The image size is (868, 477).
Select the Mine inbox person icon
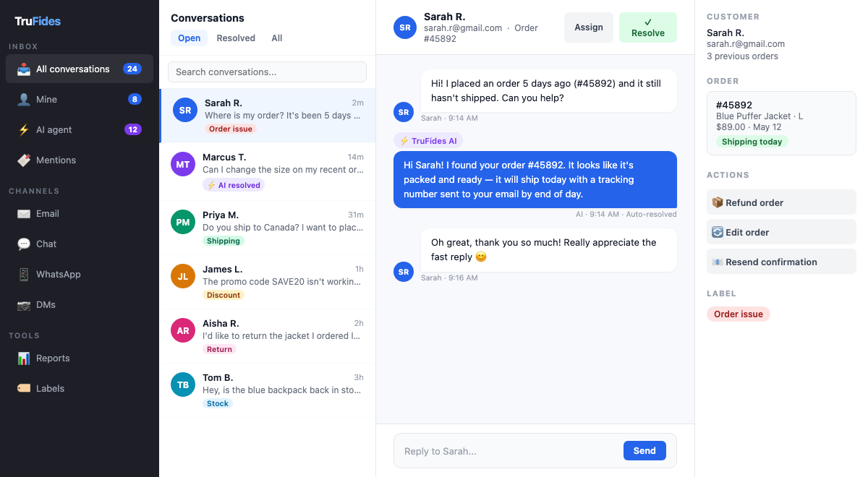pos(25,99)
